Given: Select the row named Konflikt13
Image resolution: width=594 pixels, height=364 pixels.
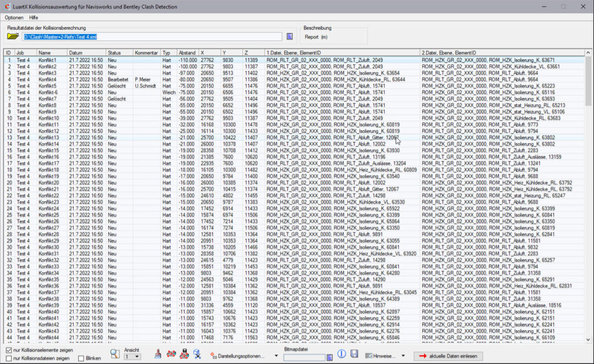Looking at the screenshot, I should 294,138.
